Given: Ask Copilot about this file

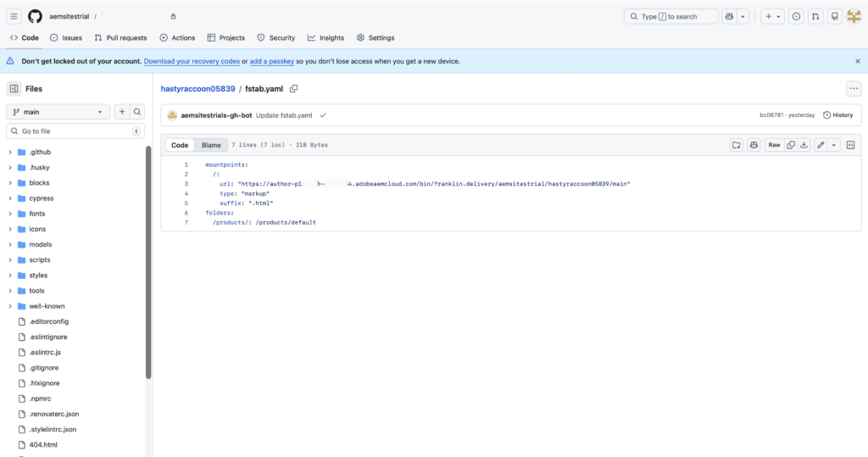Looking at the screenshot, I should [x=754, y=145].
